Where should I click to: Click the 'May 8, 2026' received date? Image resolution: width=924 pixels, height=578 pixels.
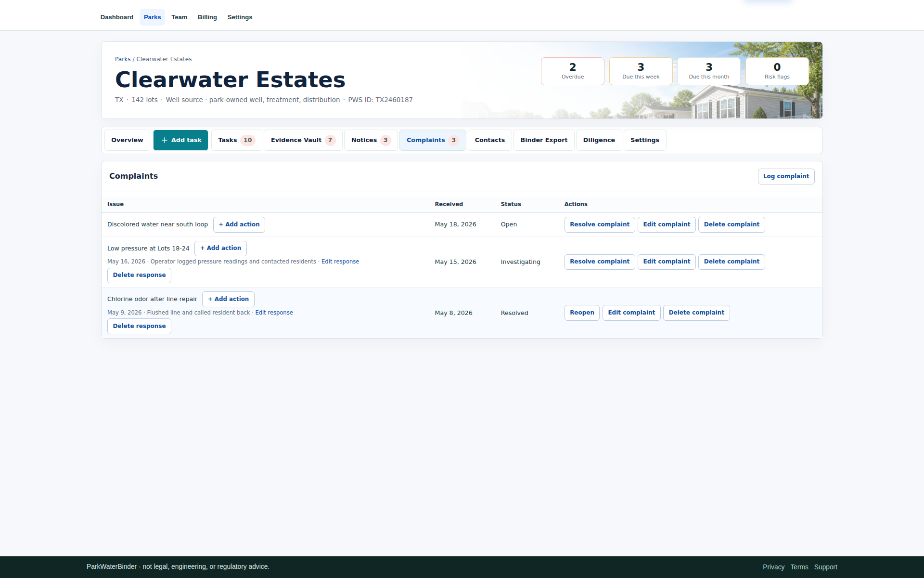453,313
